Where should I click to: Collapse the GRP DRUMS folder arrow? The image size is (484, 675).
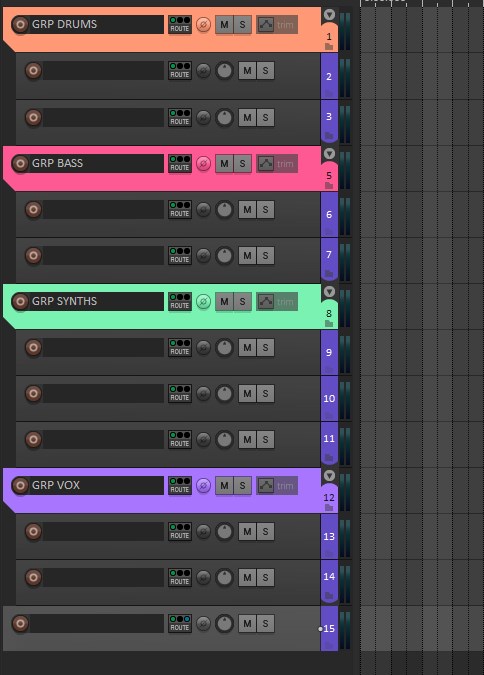point(329,15)
